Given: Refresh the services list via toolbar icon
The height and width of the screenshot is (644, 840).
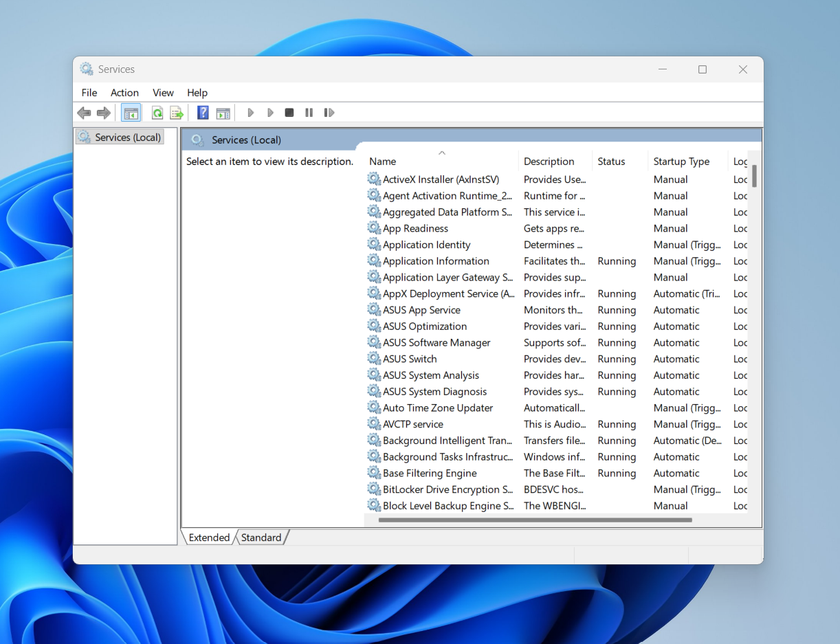Looking at the screenshot, I should 157,113.
